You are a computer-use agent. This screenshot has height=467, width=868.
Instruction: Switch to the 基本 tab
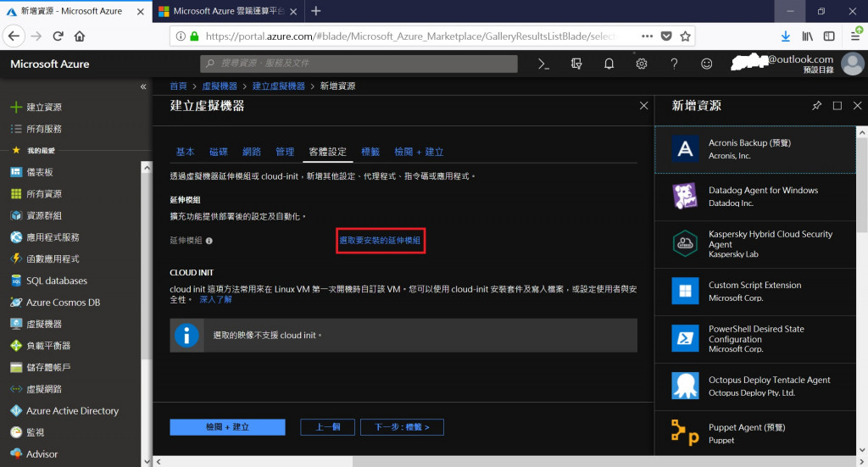(185, 152)
